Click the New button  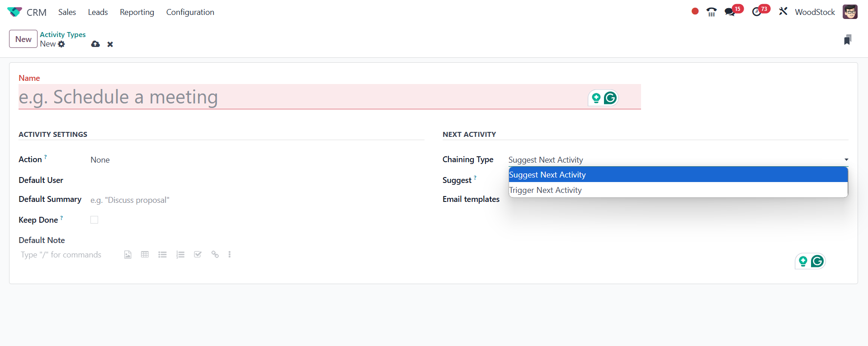tap(23, 39)
